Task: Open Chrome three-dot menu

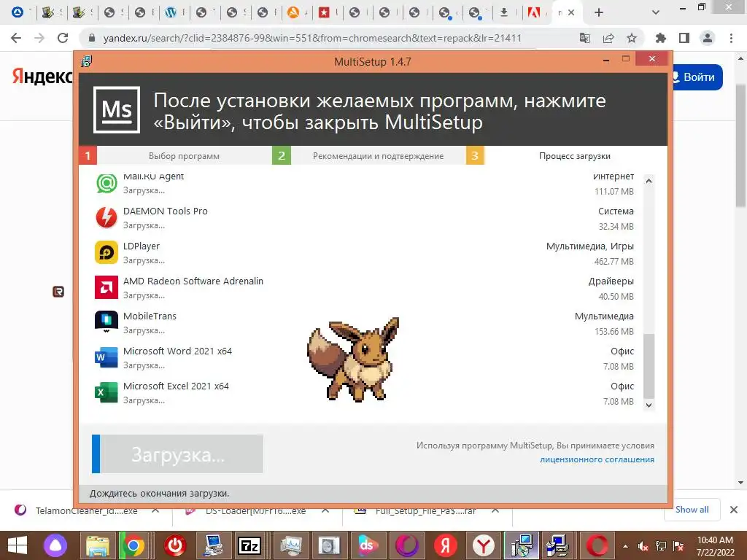Action: pyautogui.click(x=731, y=38)
